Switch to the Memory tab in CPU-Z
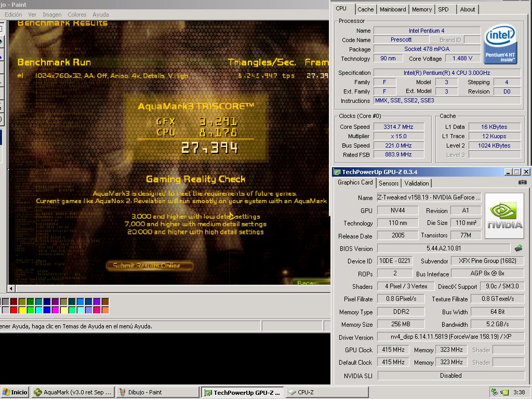The height and width of the screenshot is (399, 532). (x=422, y=9)
